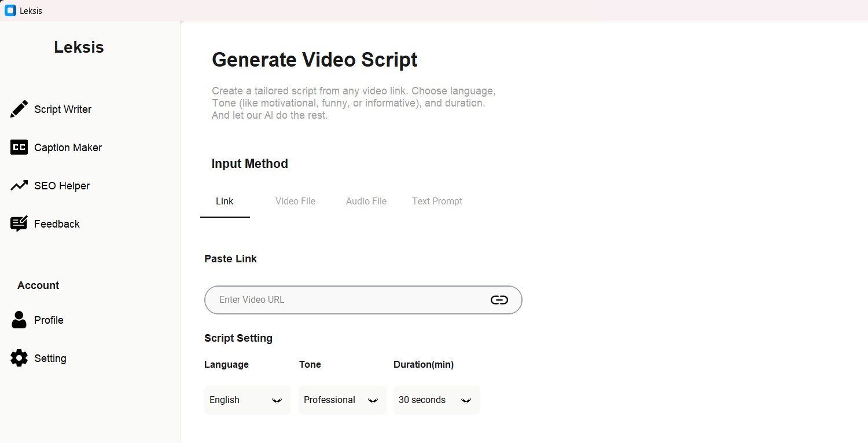This screenshot has width=868, height=443.
Task: Click the CC icon for Caption Maker
Action: pos(19,148)
